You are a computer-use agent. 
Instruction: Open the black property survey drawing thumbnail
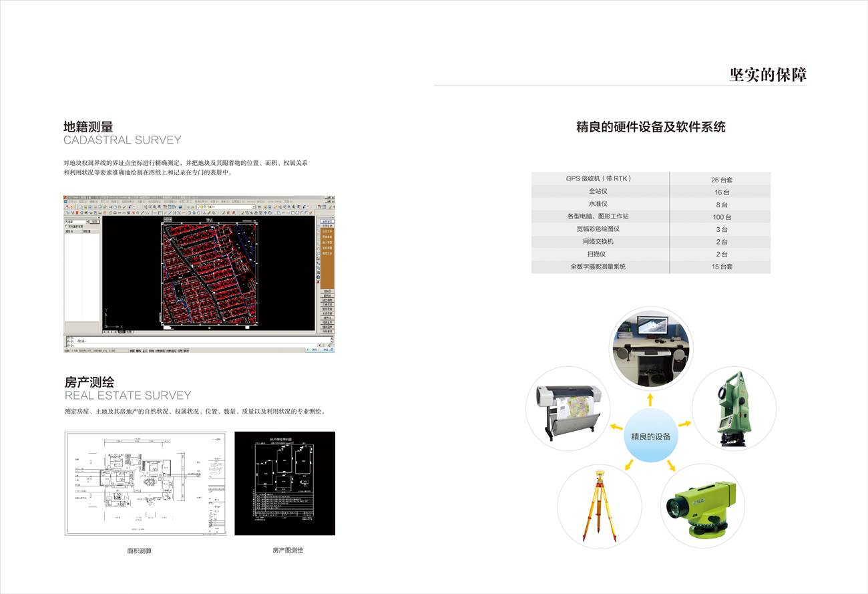click(x=284, y=483)
